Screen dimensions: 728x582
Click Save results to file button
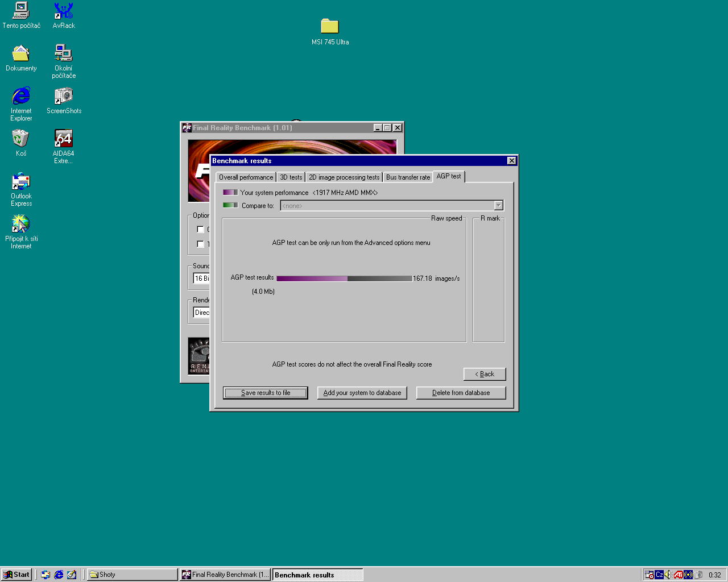[266, 393]
